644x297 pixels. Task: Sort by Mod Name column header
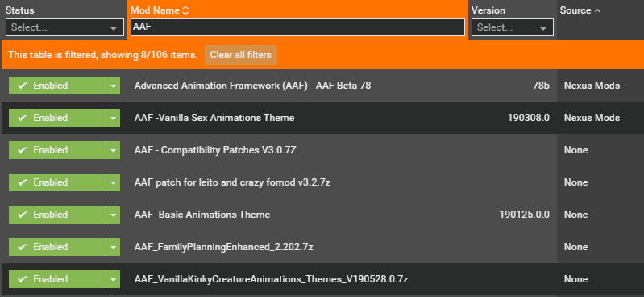coord(160,10)
